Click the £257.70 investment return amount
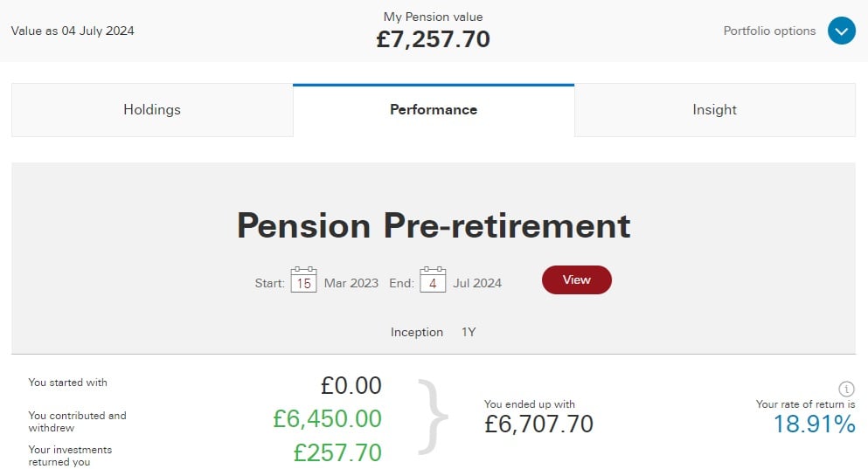Image resolution: width=868 pixels, height=469 pixels. click(337, 453)
